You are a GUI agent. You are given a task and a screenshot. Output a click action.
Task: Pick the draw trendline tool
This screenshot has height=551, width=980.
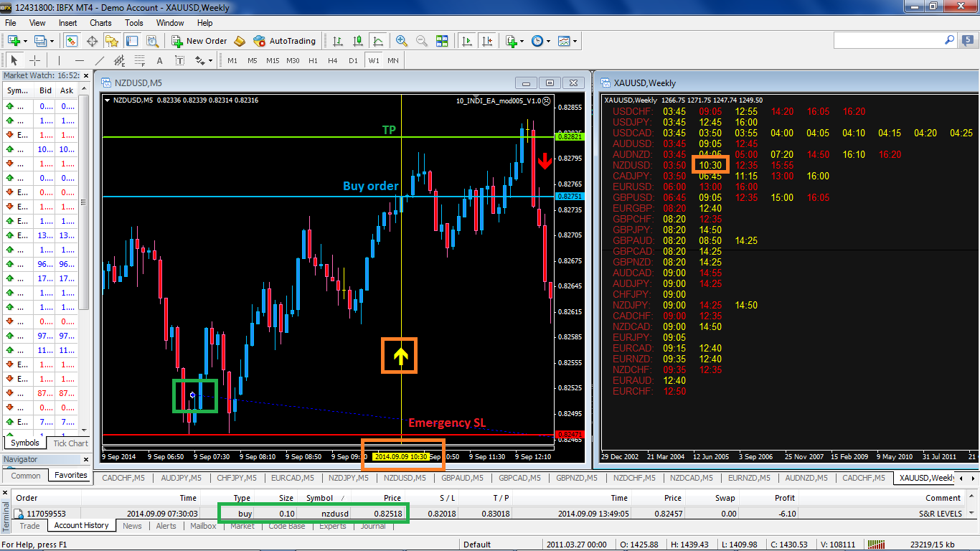coord(100,60)
